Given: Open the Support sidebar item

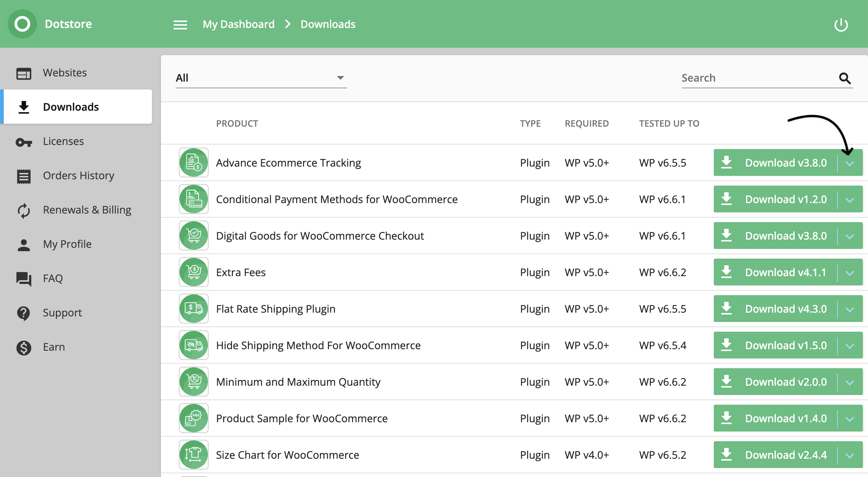Looking at the screenshot, I should tap(76, 313).
